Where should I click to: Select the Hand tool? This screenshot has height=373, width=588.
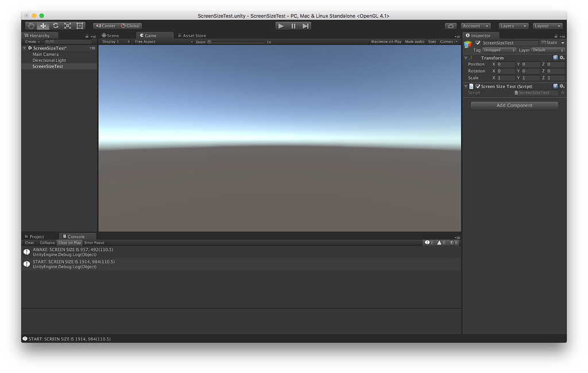(x=30, y=25)
